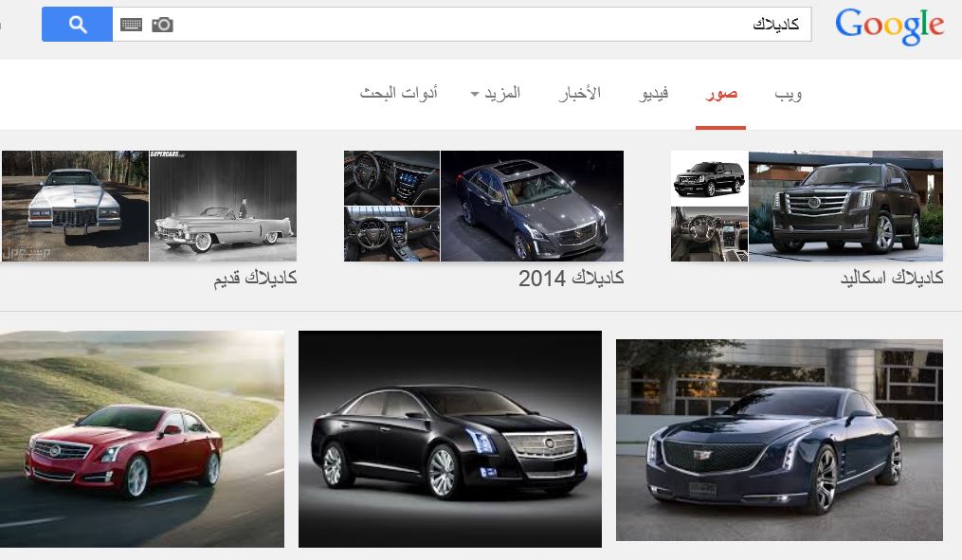The image size is (962, 560).
Task: Open أدوات البحث search tools
Action: click(x=398, y=94)
